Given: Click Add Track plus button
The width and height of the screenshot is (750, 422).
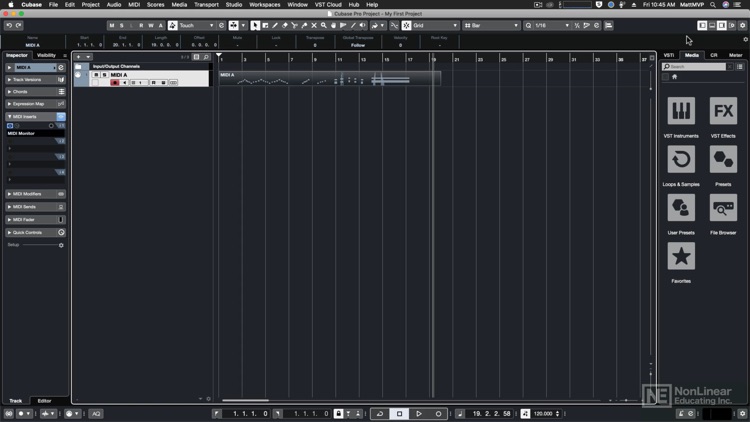Looking at the screenshot, I should 78,57.
